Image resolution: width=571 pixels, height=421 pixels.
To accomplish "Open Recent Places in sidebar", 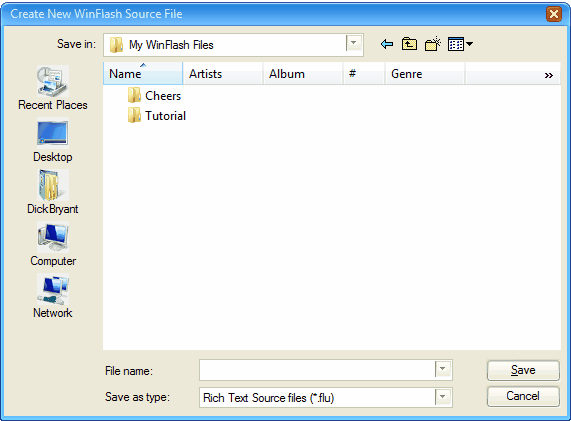I will (53, 88).
